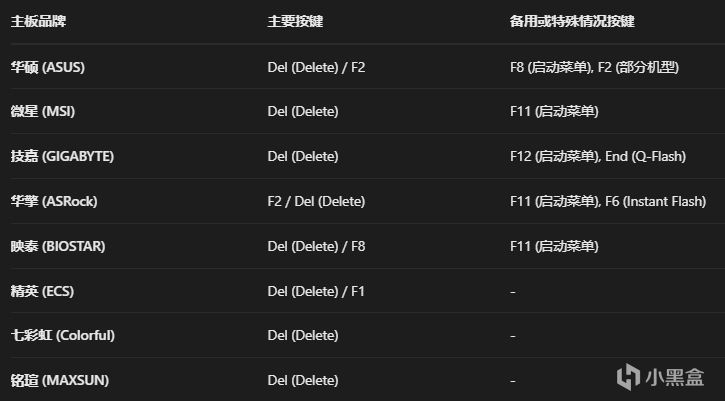Click the 铭瑄 (MAXSUN) brand cell
This screenshot has width=725, height=401.
tap(60, 380)
